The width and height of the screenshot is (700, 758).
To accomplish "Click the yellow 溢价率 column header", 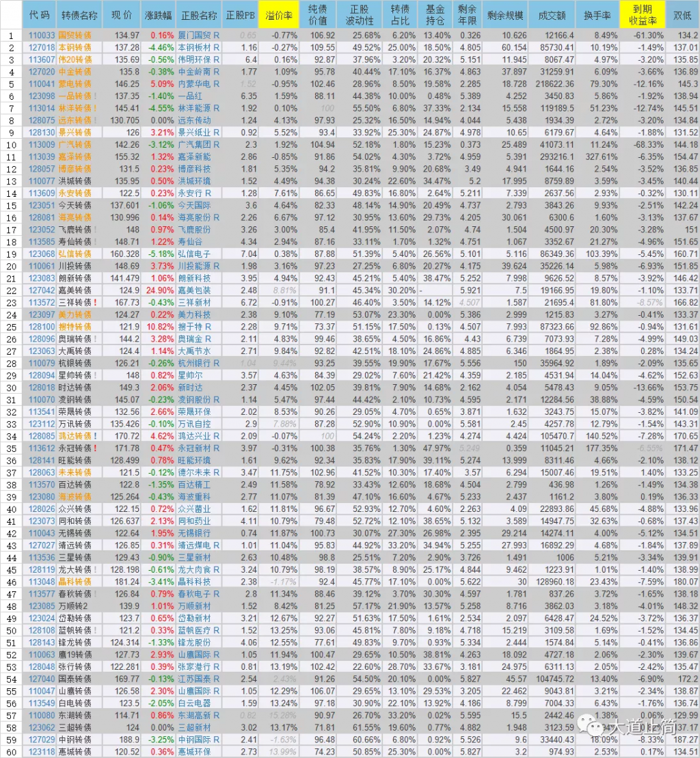I will click(x=278, y=15).
